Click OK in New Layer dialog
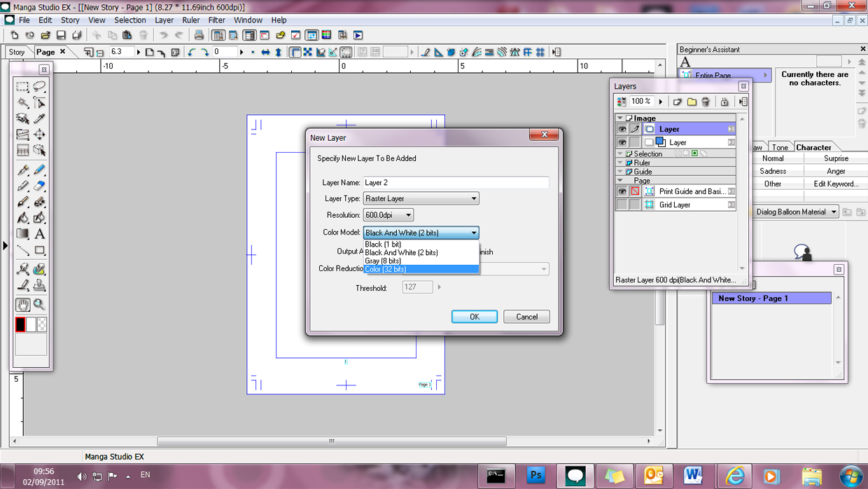868x489 pixels. pos(474,317)
